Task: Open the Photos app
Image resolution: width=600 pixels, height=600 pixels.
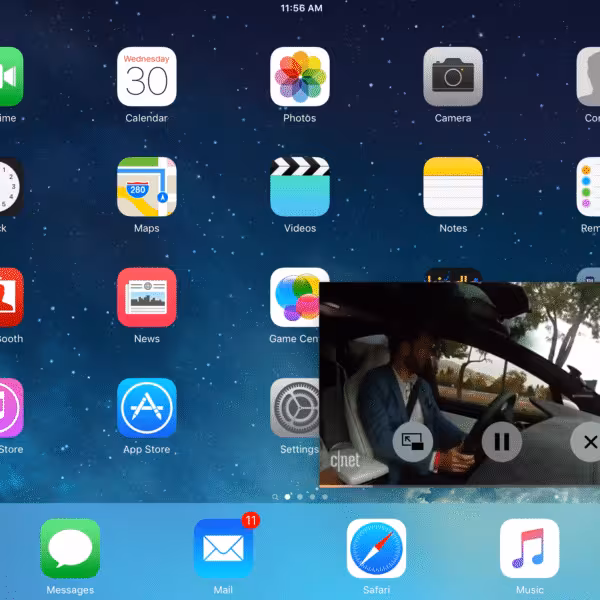Action: coord(300,77)
